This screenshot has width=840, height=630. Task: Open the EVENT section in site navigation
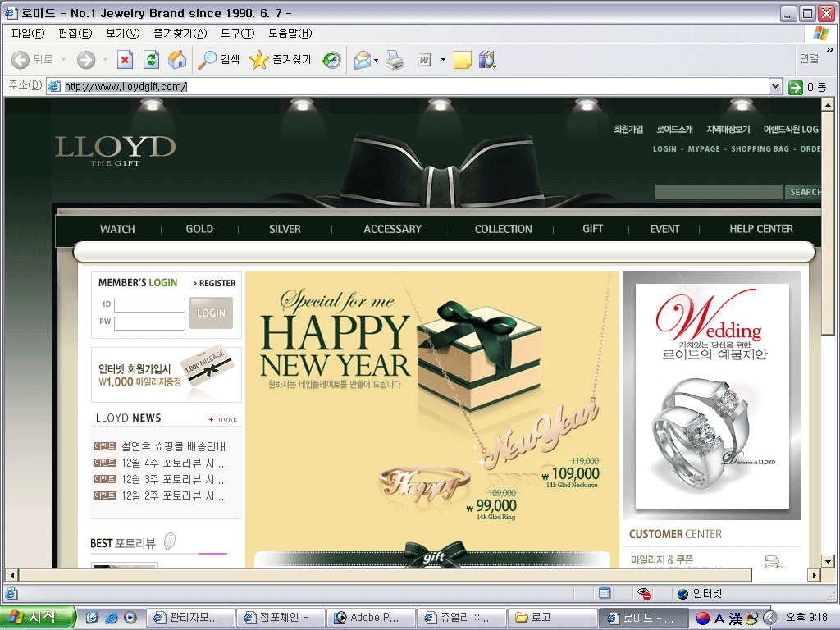tap(664, 229)
